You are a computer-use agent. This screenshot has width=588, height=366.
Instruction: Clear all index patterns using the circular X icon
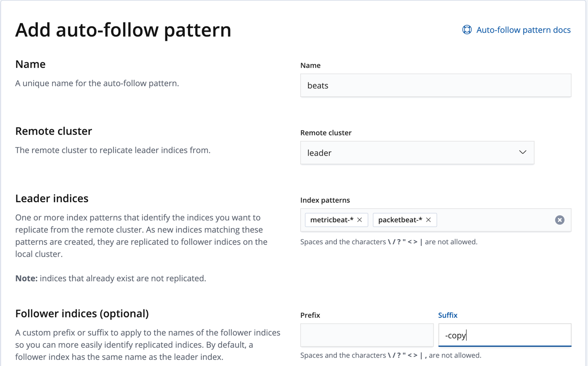tap(559, 220)
